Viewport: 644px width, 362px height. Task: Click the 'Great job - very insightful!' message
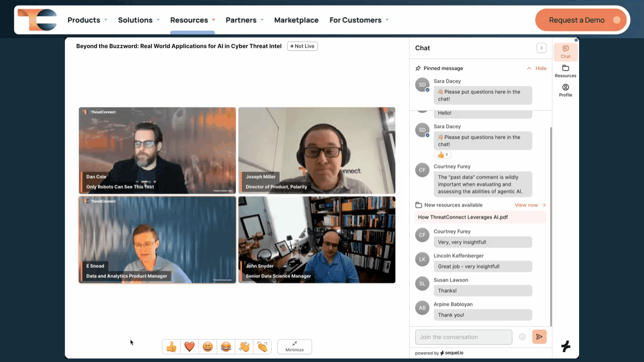(x=483, y=266)
